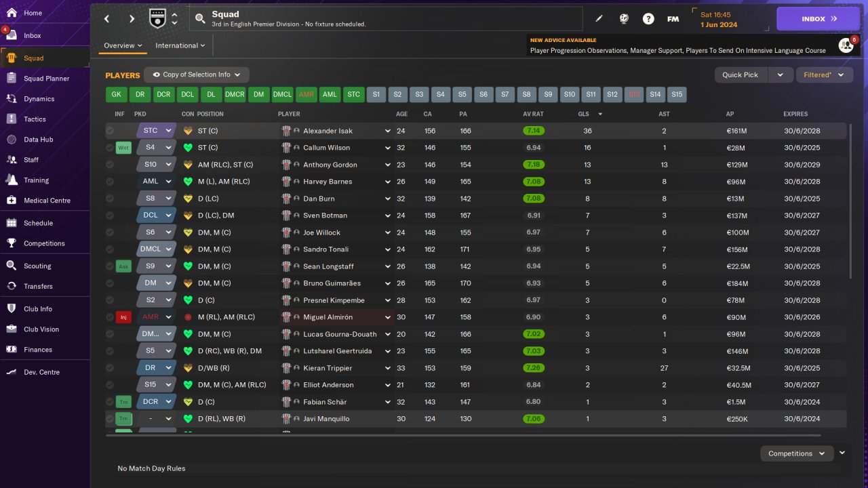Click the vertical scrollbar of the player list
This screenshot has width=868, height=488.
tap(850, 201)
